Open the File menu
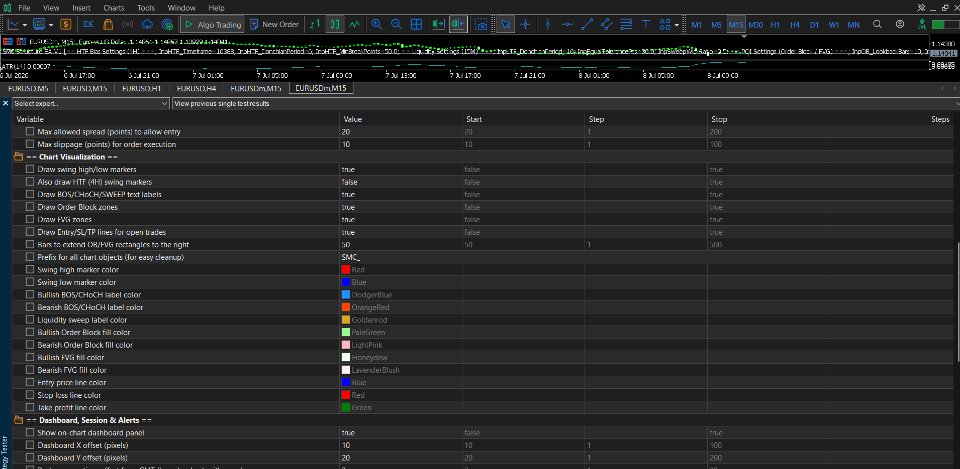This screenshot has height=469, width=960. pyautogui.click(x=24, y=8)
